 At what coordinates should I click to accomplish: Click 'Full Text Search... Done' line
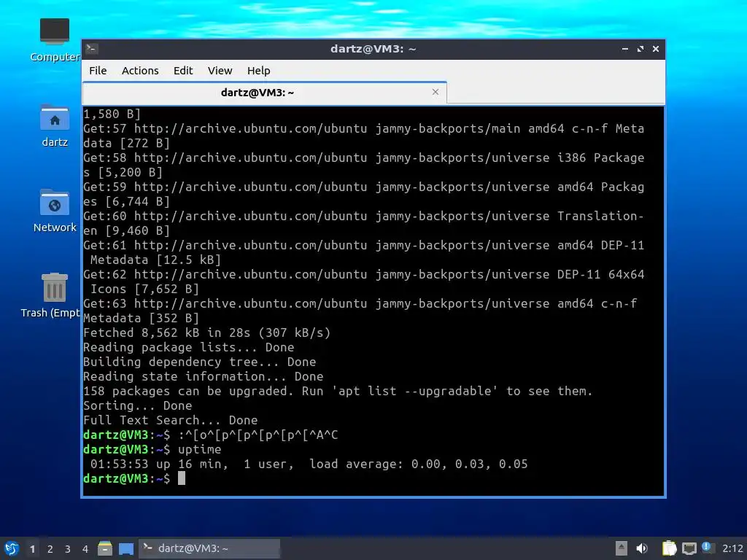click(171, 421)
